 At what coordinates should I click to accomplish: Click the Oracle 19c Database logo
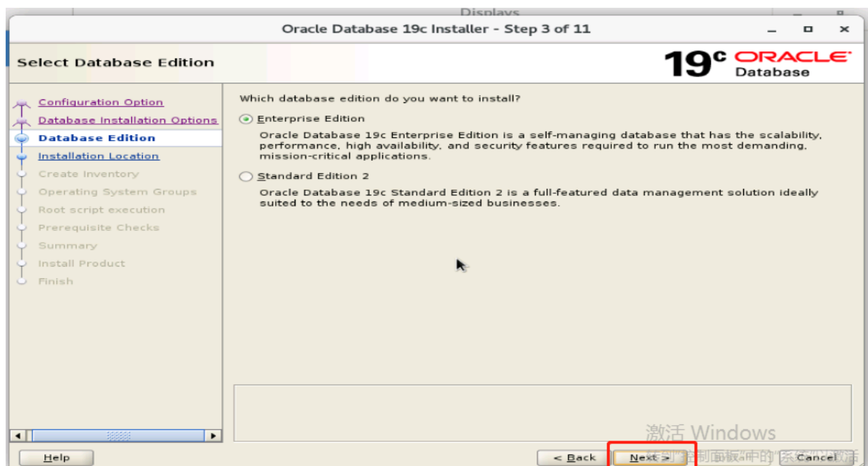758,63
